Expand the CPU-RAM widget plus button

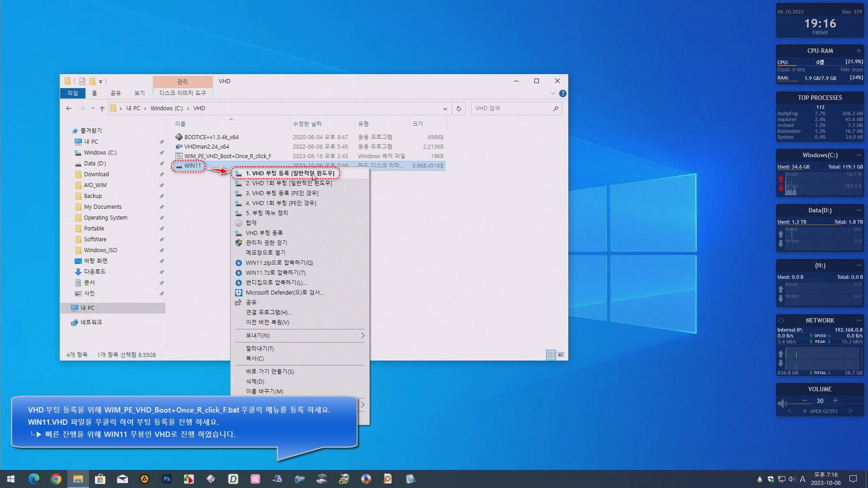point(859,51)
